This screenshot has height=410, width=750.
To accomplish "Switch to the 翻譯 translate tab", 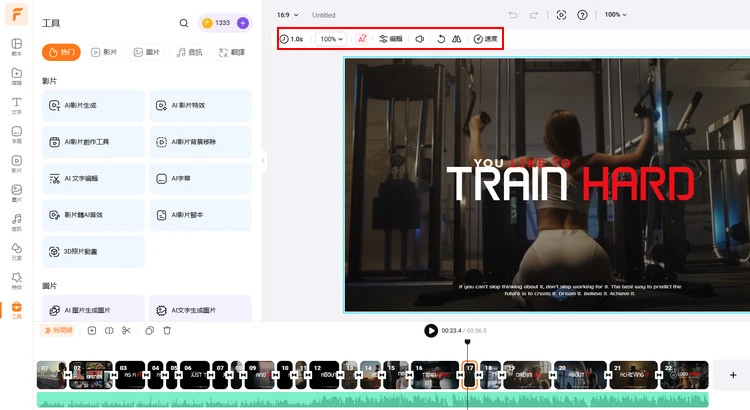I will pyautogui.click(x=234, y=52).
